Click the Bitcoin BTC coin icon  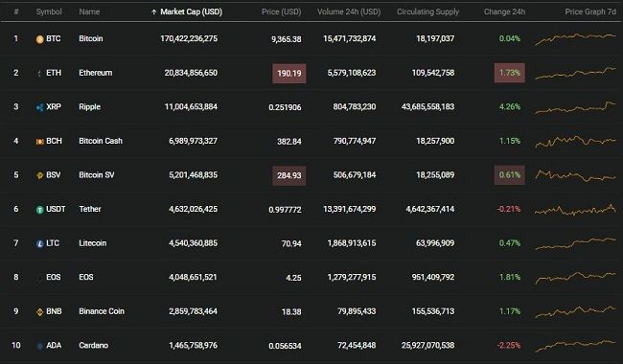(39, 39)
